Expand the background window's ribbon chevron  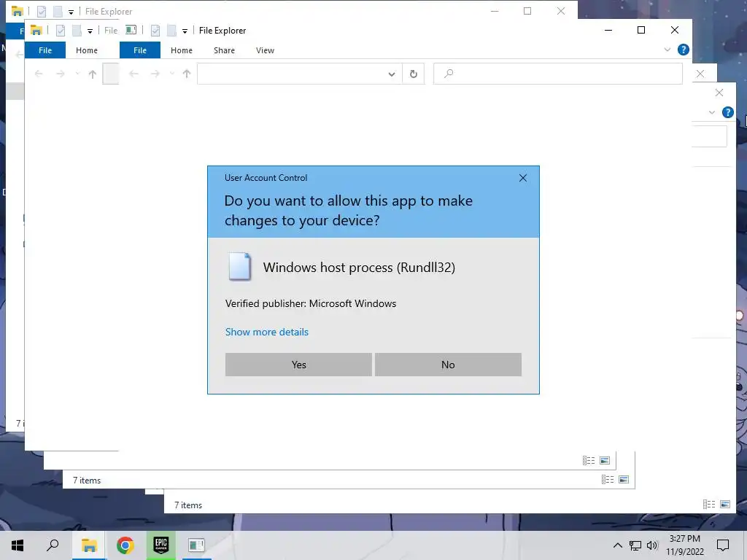click(712, 112)
